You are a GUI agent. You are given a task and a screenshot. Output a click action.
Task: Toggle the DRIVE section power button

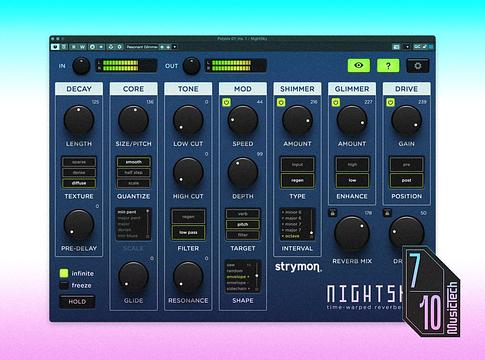390,102
